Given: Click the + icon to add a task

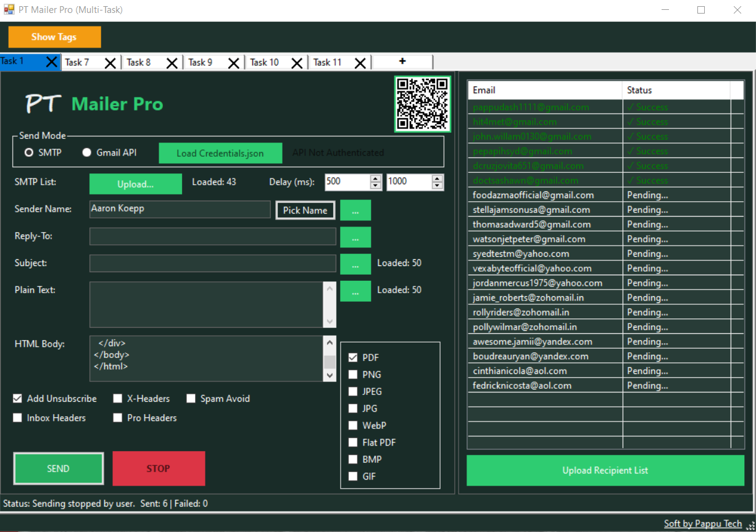Looking at the screenshot, I should click(x=402, y=61).
